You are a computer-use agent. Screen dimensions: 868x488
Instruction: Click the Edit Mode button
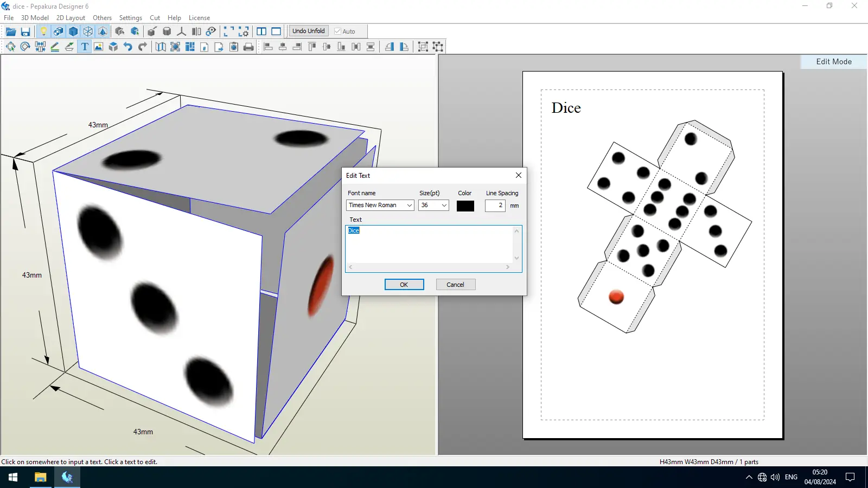[x=834, y=62]
